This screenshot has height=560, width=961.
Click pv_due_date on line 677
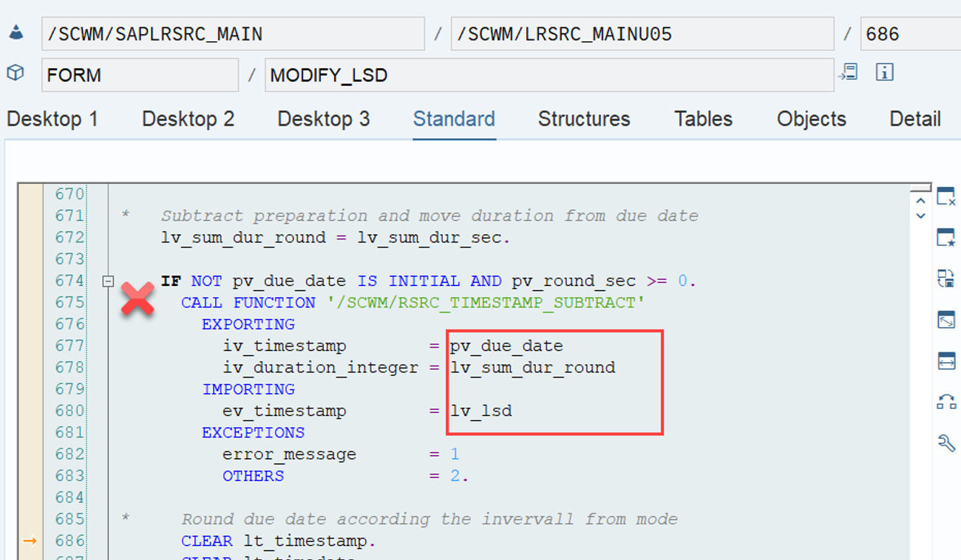[x=506, y=346]
